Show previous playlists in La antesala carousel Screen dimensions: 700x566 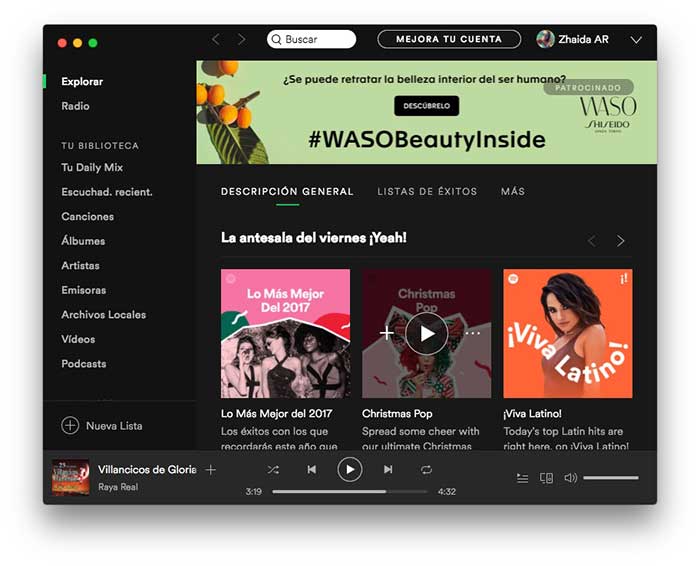click(592, 241)
